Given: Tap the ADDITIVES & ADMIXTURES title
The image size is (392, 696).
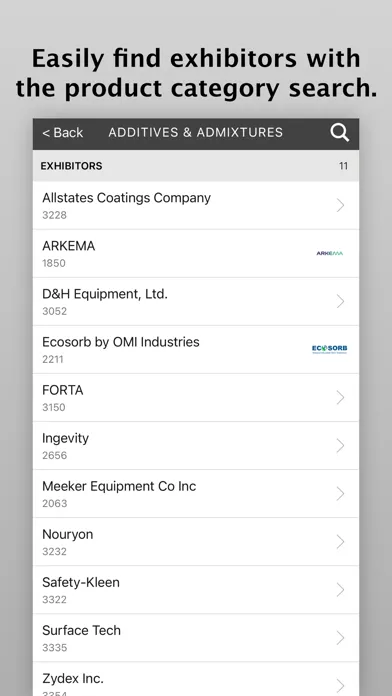Looking at the screenshot, I should (x=195, y=133).
